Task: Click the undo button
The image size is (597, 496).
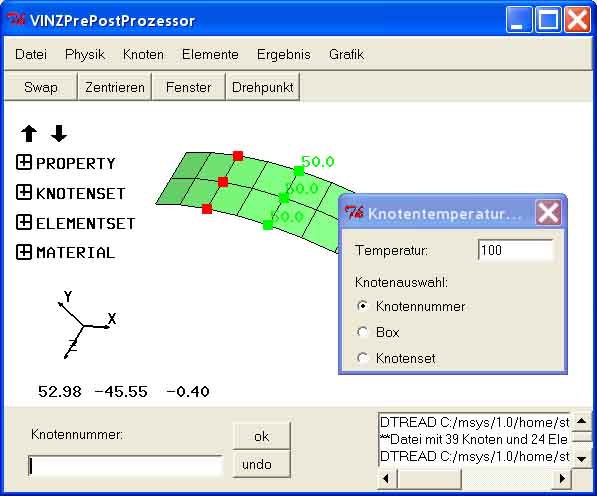Action: pyautogui.click(x=262, y=464)
